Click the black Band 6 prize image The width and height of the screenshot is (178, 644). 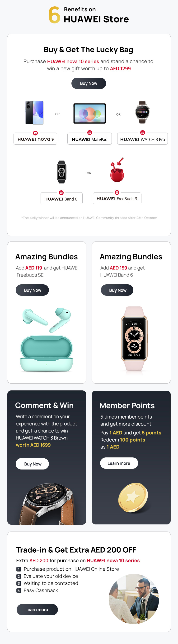click(61, 172)
